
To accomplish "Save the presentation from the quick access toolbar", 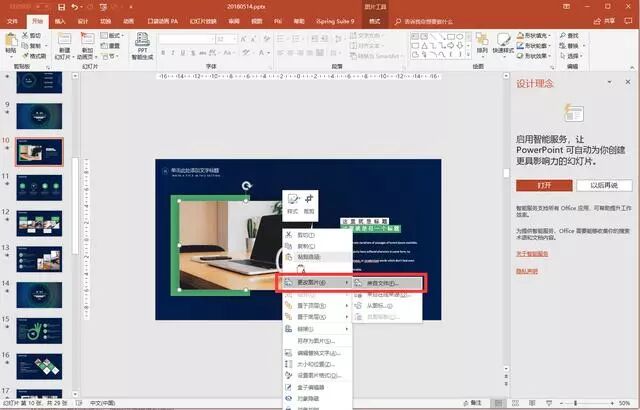I will (62, 7).
